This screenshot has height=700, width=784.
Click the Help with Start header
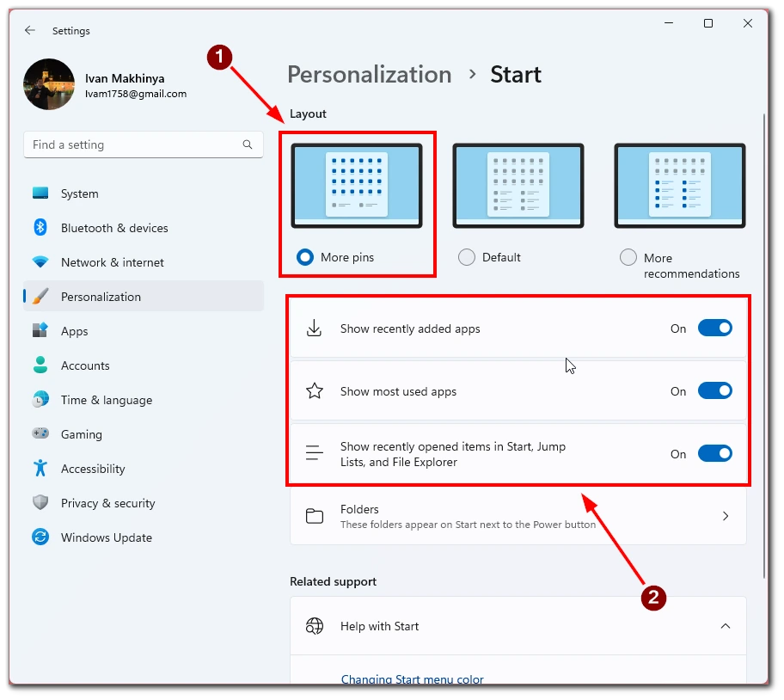[x=518, y=626]
